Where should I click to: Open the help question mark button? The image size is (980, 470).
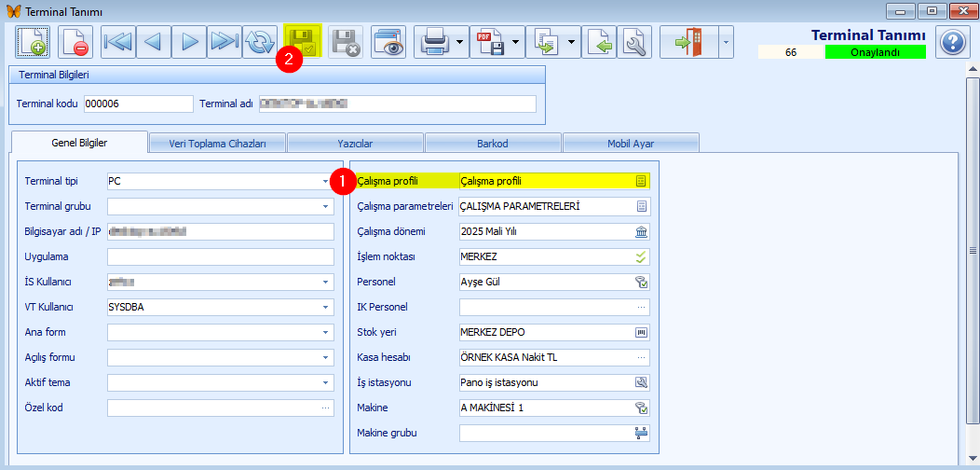tap(951, 42)
